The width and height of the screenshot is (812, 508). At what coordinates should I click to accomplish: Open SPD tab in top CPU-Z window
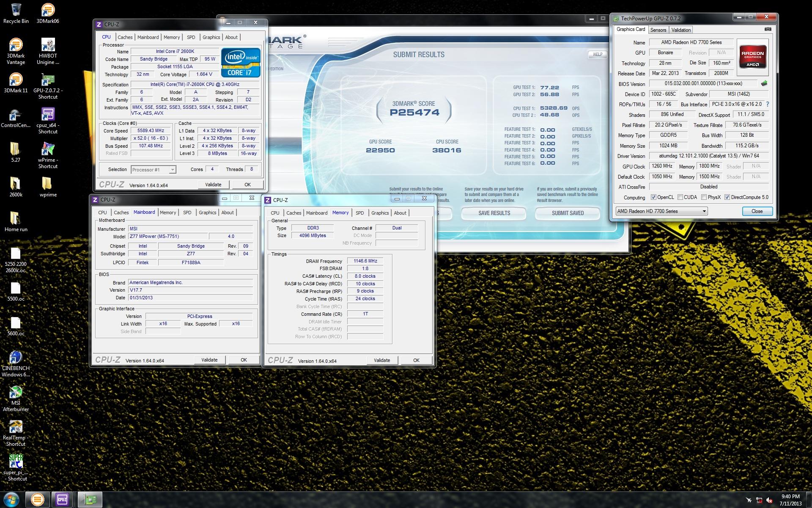click(191, 37)
